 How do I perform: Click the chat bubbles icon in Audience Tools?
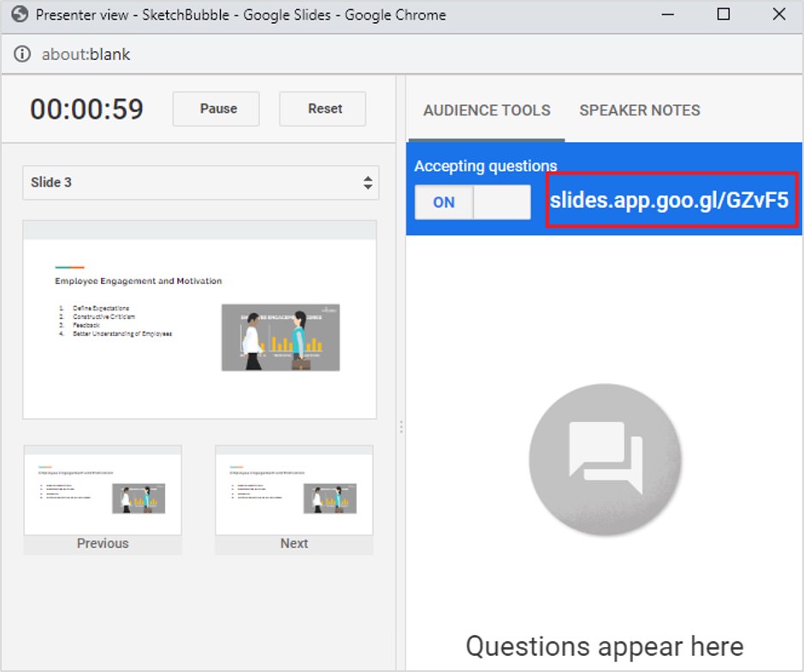point(605,459)
